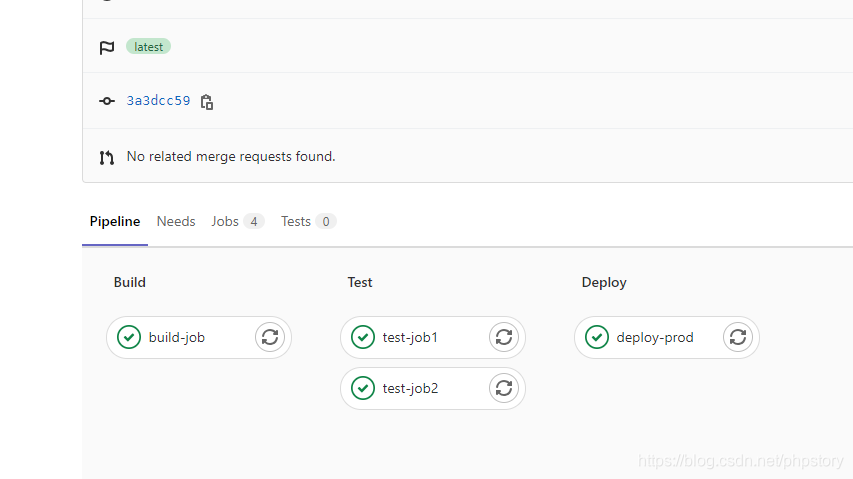Click the commit icon beside hash
The height and width of the screenshot is (479, 853).
pos(107,101)
